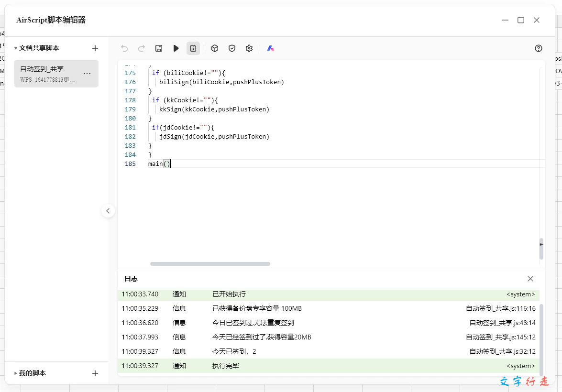Open more options for 自动签到_共享
The height and width of the screenshot is (392, 562).
[x=87, y=74]
